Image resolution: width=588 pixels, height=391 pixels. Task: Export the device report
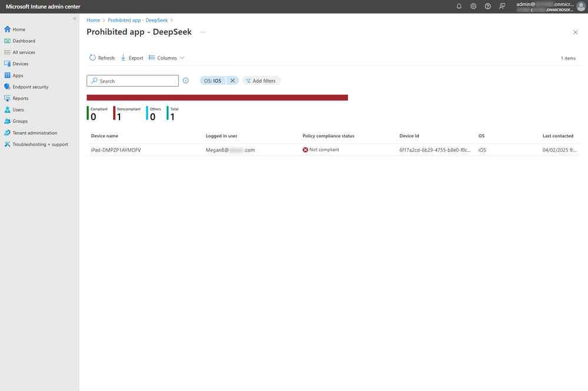coord(132,58)
